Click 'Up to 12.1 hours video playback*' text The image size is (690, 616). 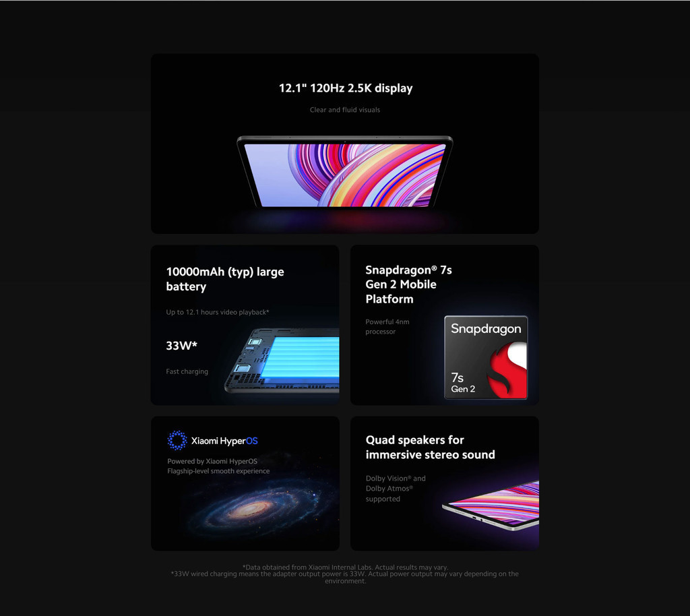pos(218,313)
